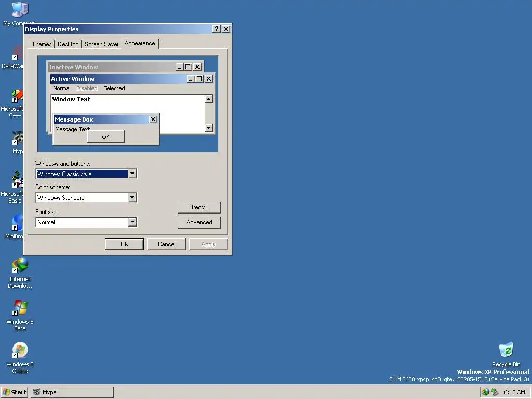Click the Apply button
Image resolution: width=532 pixels, height=399 pixels.
click(208, 244)
